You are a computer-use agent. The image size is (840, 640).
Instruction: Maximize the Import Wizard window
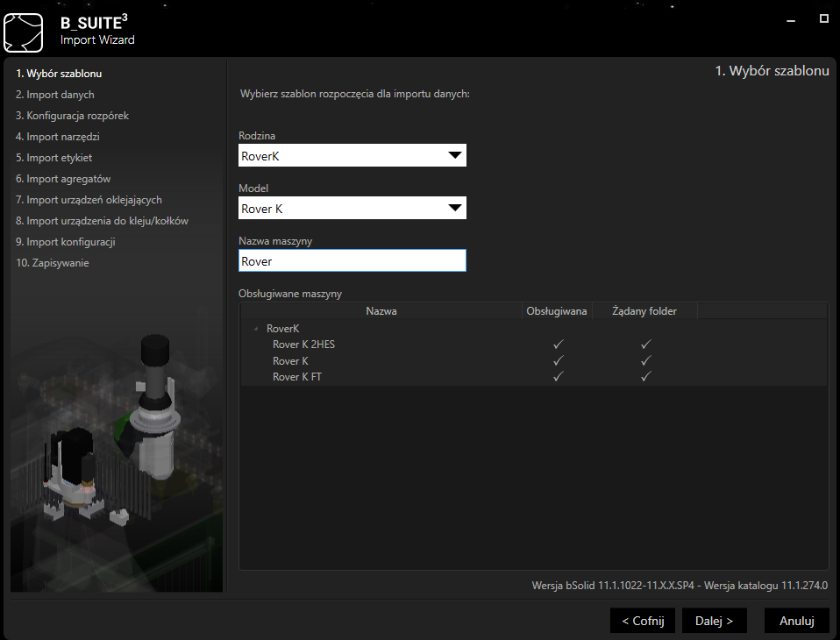[x=824, y=18]
